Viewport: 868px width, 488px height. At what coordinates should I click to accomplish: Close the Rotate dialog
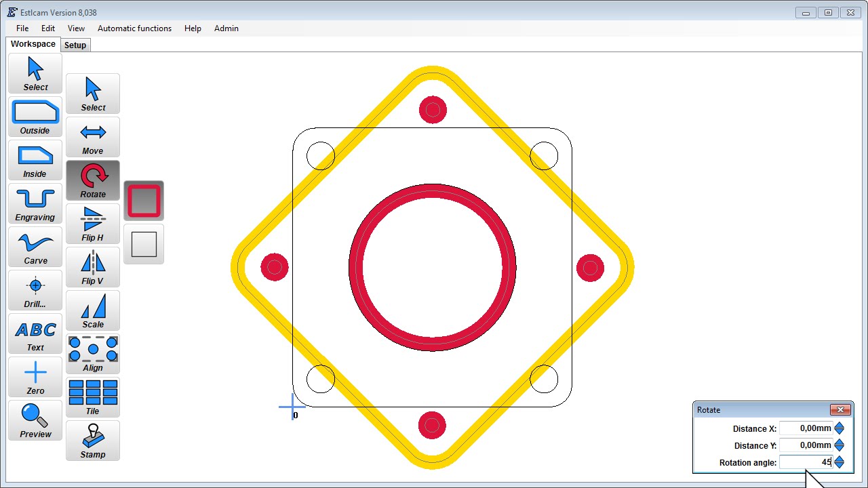tap(840, 410)
